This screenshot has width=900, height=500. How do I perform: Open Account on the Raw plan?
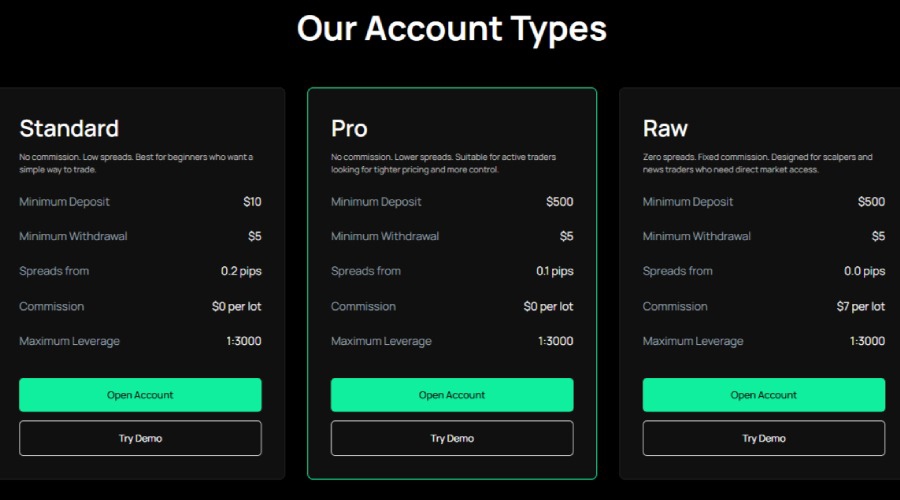click(x=763, y=395)
